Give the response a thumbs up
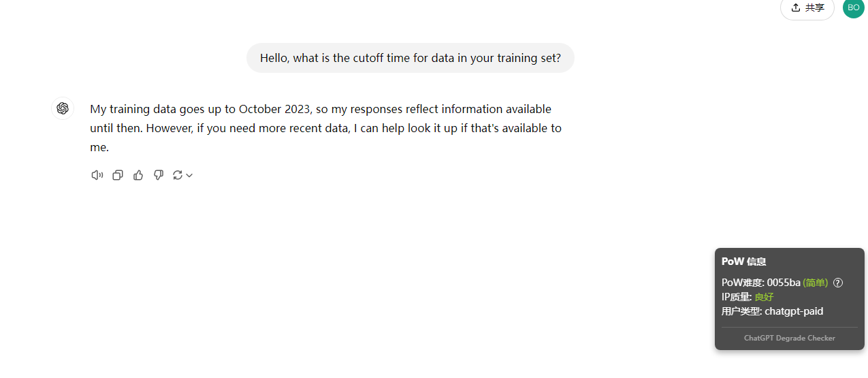 click(138, 175)
